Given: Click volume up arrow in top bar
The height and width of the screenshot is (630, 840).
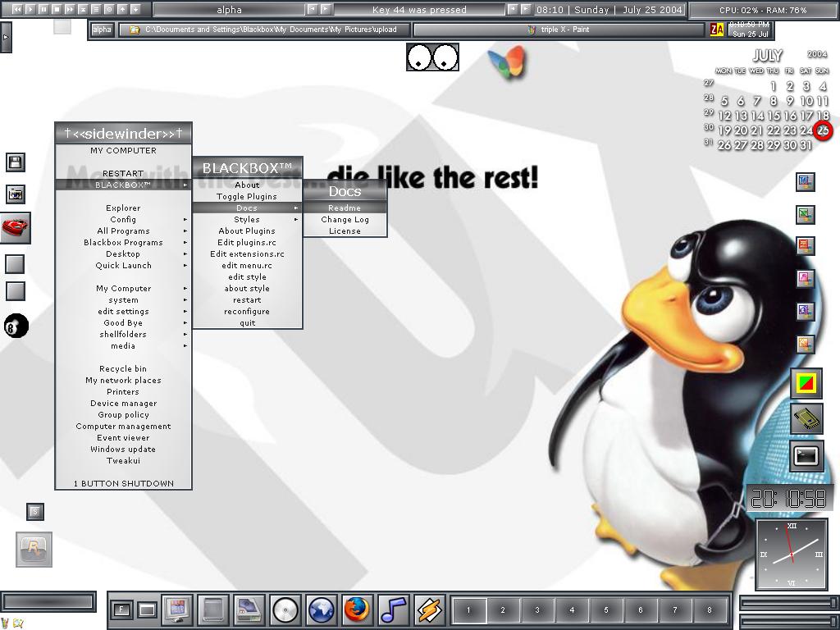Looking at the screenshot, I should pyautogui.click(x=122, y=9).
